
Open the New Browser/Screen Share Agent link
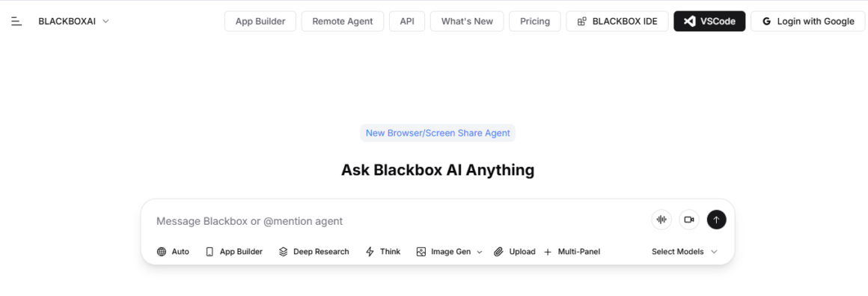pos(438,133)
